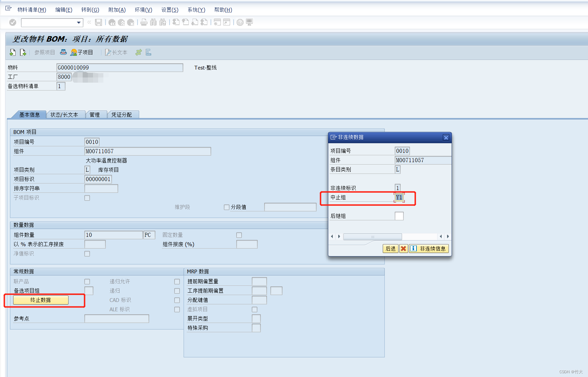Image resolution: width=588 pixels, height=377 pixels.
Task: Click the empty 后继组 field
Action: [x=399, y=216]
